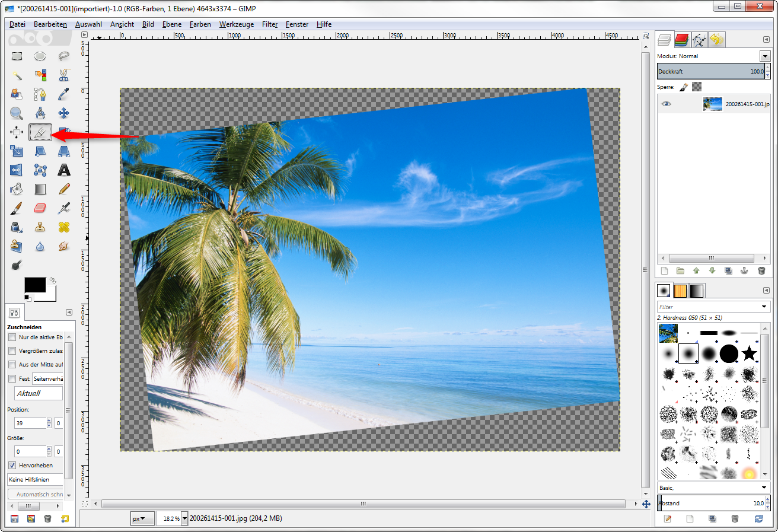
Task: Pick the Text tool
Action: (63, 170)
